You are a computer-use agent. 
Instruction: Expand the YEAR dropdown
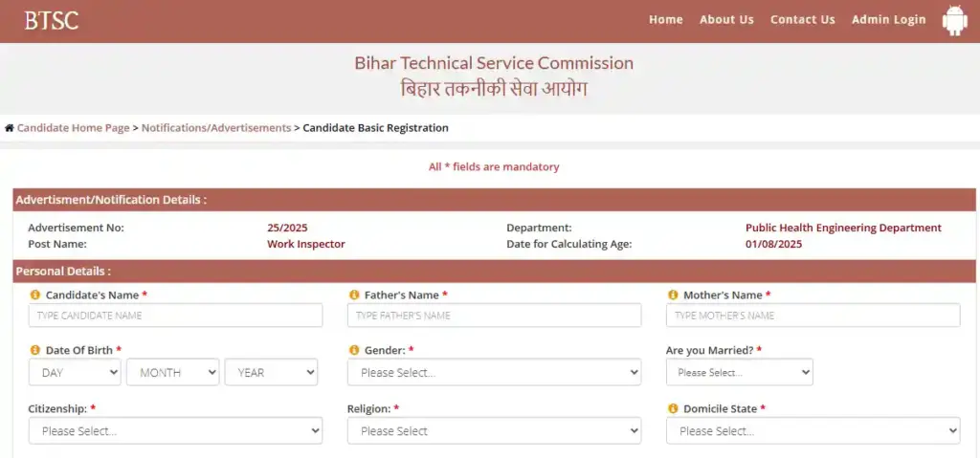coord(271,373)
